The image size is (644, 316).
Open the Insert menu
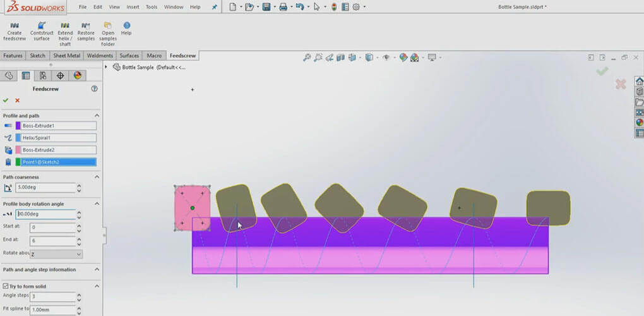tap(133, 7)
